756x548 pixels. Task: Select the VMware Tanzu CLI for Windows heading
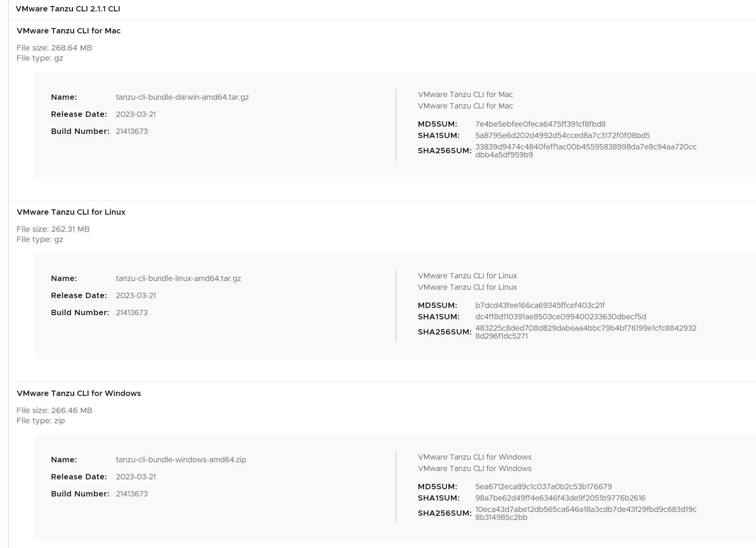pos(79,393)
